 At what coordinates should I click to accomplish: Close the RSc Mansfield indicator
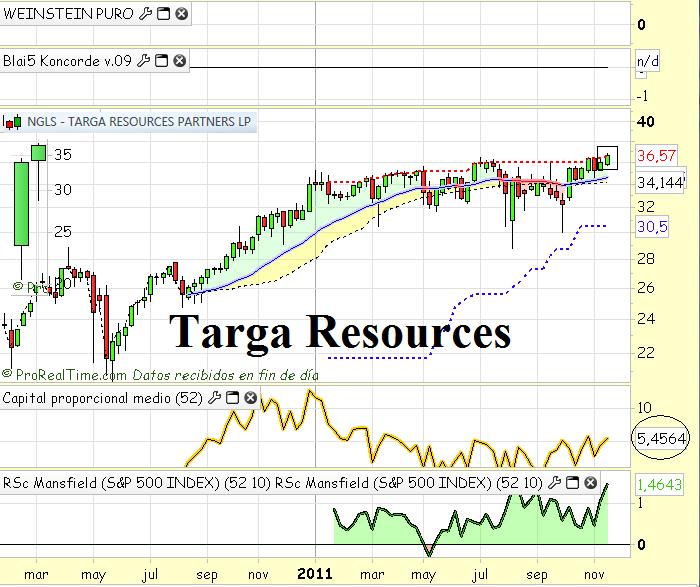591,483
